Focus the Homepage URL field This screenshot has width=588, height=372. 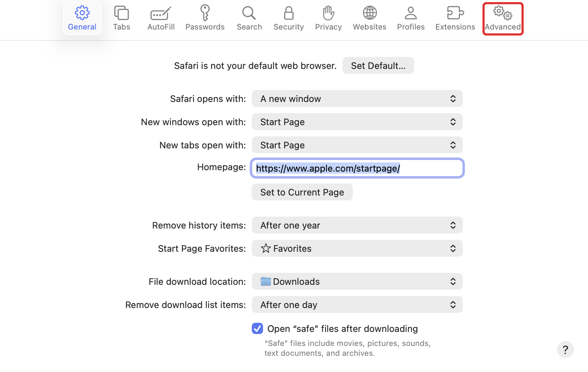[x=357, y=168]
